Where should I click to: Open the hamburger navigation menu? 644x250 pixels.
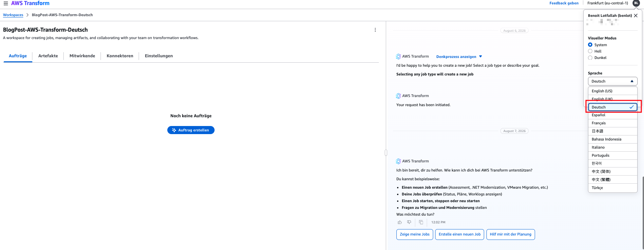click(x=6, y=3)
